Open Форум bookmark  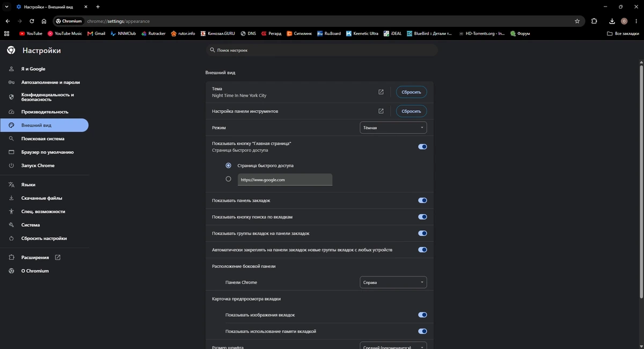pyautogui.click(x=520, y=33)
